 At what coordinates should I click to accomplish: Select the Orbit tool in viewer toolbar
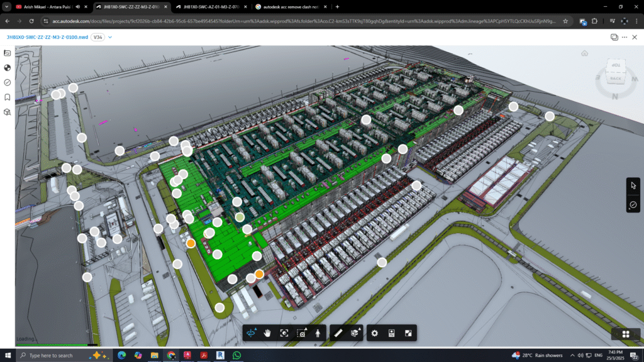click(x=252, y=333)
